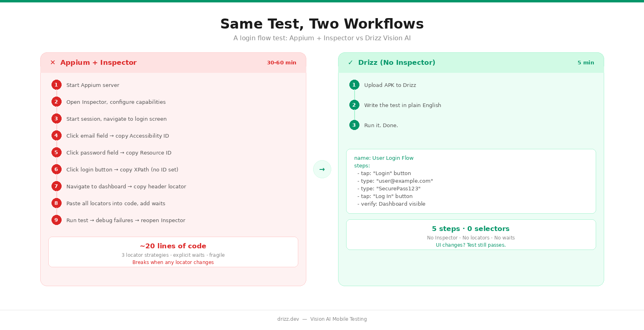Click the line tap: "Login" button

coord(384,173)
